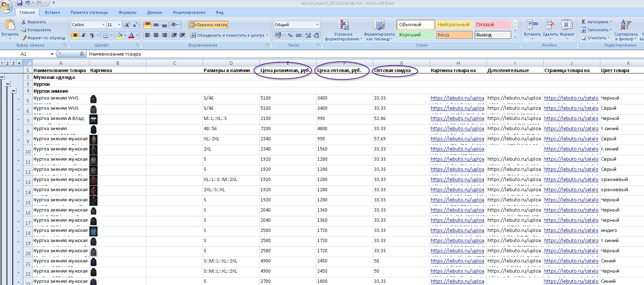
Task: Click the Save icon in the quick access toolbar
Action: (x=20, y=3)
